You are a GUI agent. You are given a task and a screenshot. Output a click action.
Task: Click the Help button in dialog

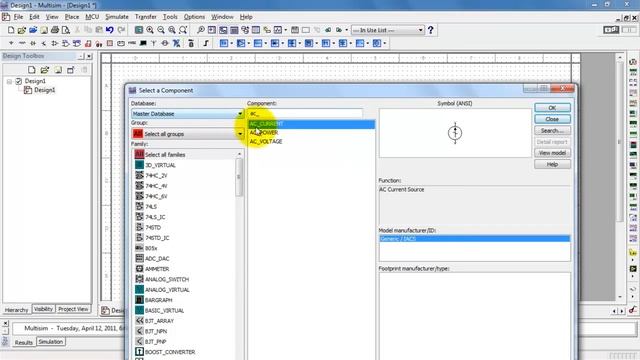552,164
